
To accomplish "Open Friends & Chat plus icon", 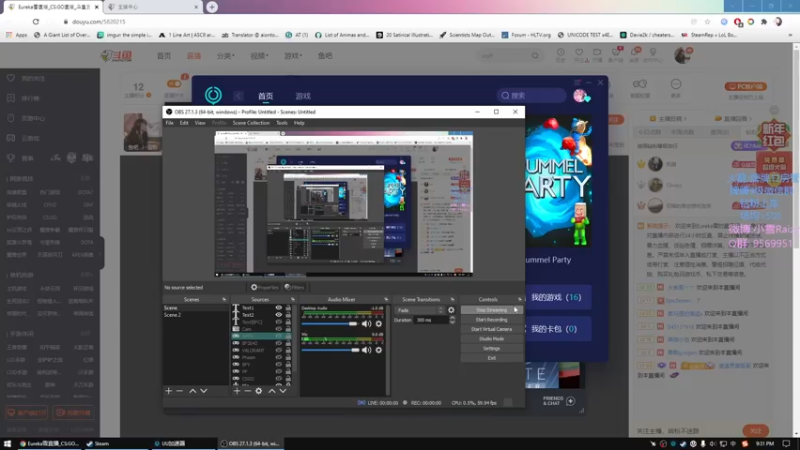I will (570, 401).
